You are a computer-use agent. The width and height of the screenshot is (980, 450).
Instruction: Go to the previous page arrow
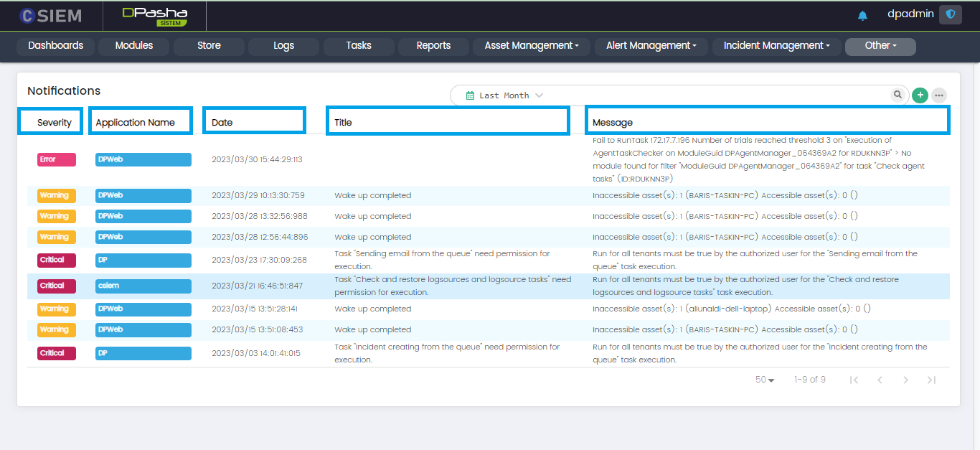click(x=880, y=380)
